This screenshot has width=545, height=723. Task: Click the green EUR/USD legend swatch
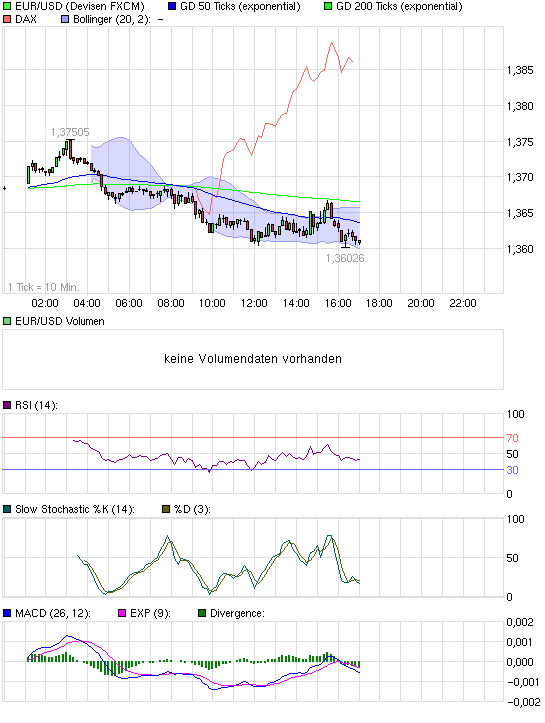tap(7, 6)
